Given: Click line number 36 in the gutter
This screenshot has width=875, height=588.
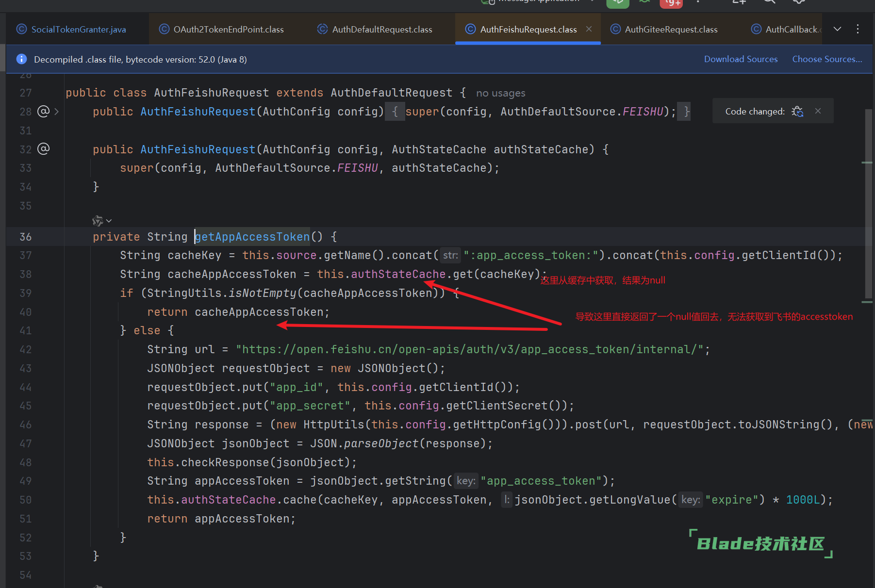Looking at the screenshot, I should click(25, 237).
